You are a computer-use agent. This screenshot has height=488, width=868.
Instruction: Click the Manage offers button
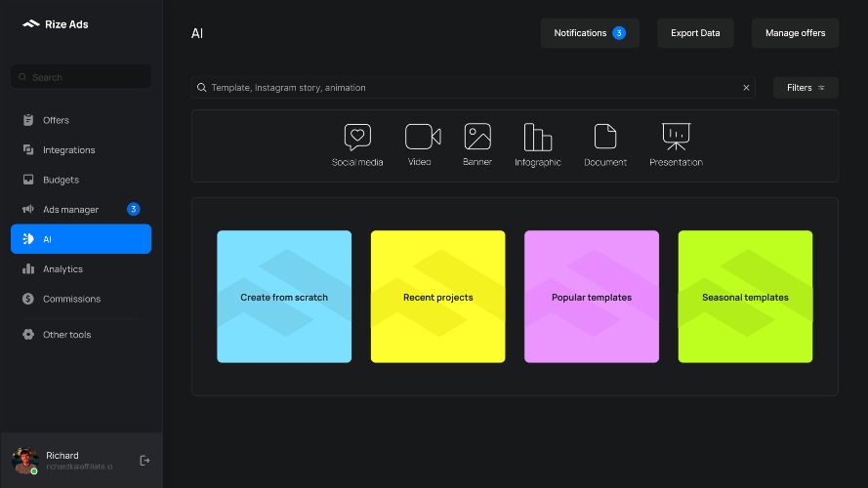795,33
